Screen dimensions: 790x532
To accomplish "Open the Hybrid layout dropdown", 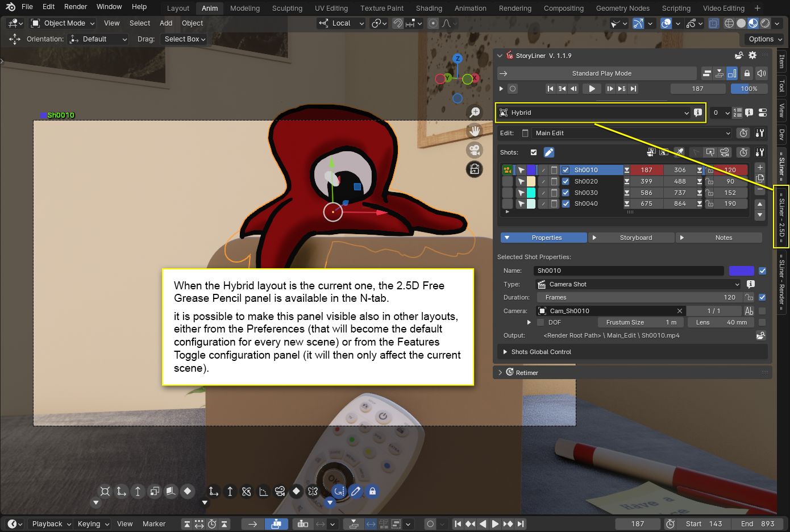I will pyautogui.click(x=594, y=113).
